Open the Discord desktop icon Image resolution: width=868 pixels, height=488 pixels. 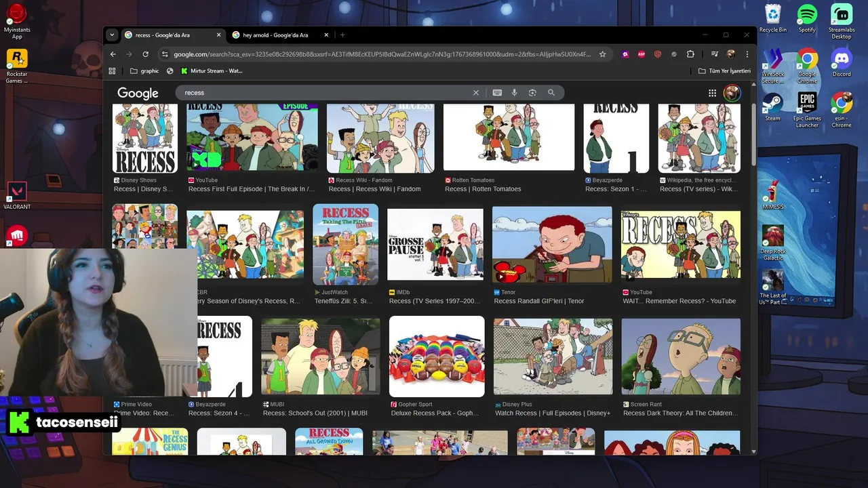[842, 62]
